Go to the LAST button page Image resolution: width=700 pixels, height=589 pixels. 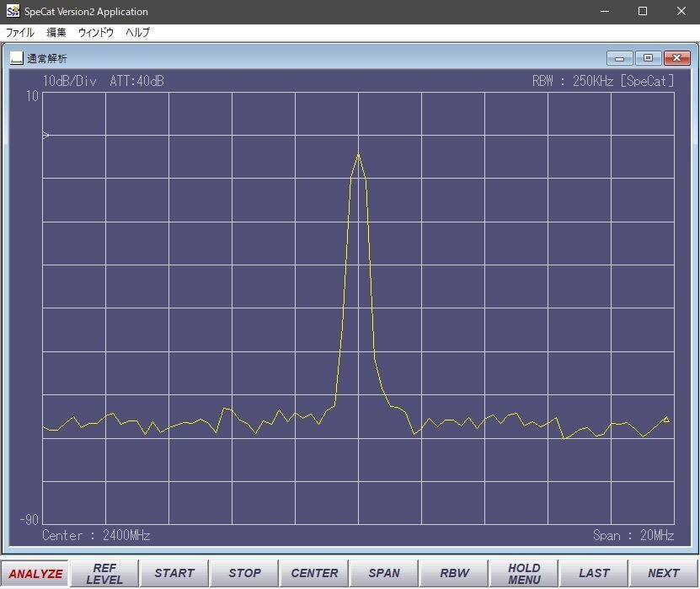(x=594, y=573)
